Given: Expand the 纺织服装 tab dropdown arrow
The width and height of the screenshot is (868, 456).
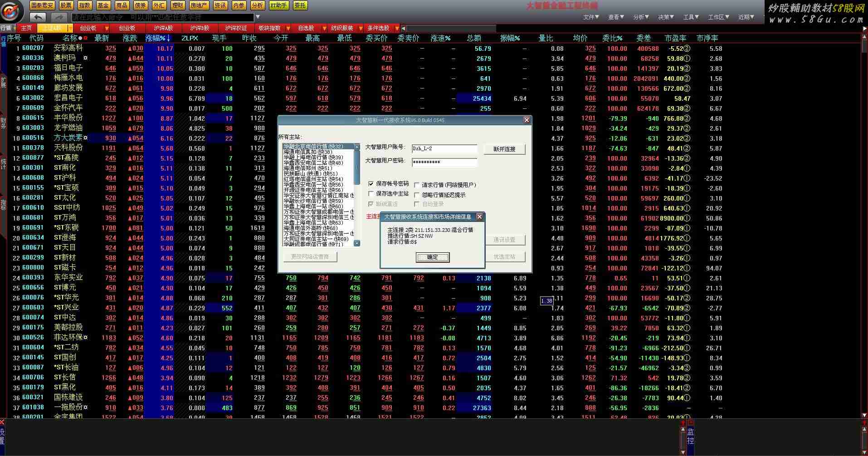Looking at the screenshot, I should 361,28.
